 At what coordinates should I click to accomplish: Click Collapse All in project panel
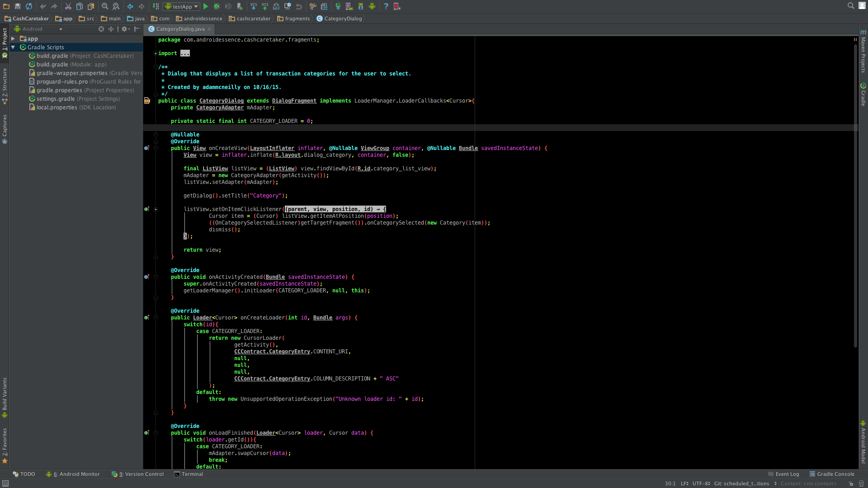(x=111, y=29)
